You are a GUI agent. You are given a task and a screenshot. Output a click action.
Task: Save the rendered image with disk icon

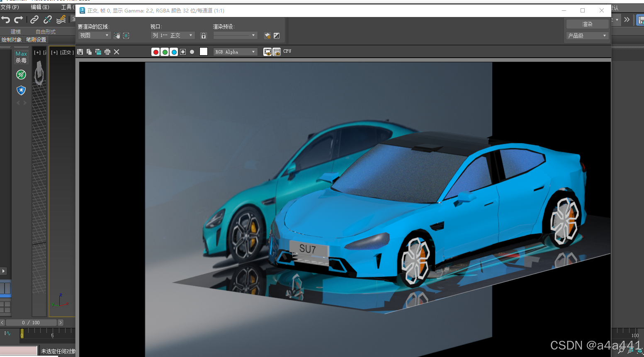80,52
